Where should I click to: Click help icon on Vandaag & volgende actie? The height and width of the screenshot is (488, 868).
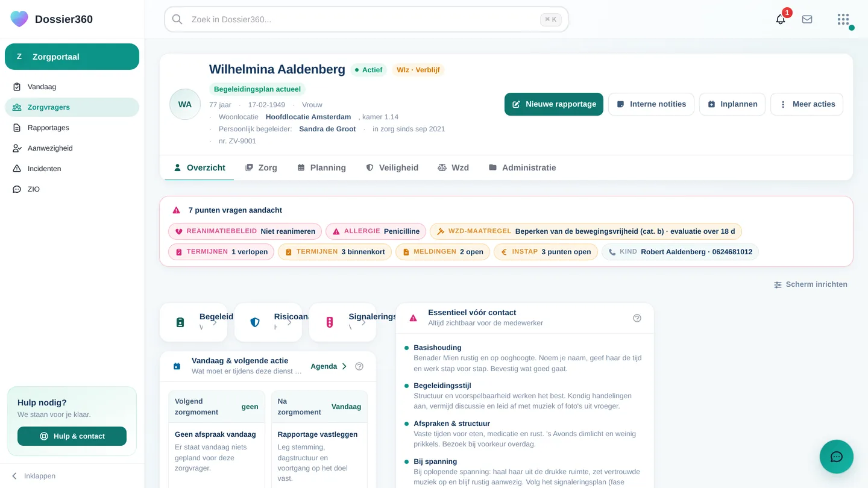[x=359, y=366]
